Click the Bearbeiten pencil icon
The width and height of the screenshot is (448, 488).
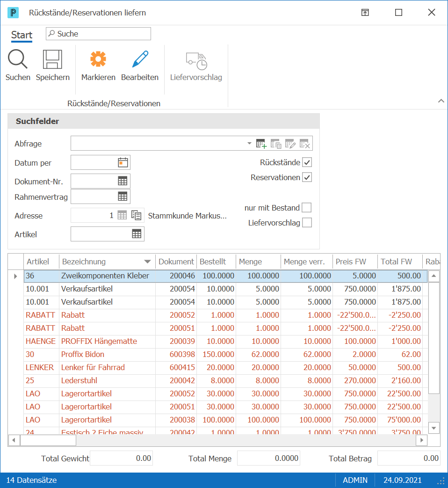[140, 59]
